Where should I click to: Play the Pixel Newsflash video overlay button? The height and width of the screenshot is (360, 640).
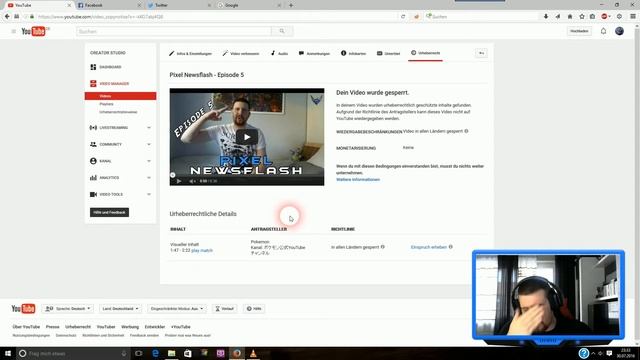pyautogui.click(x=247, y=137)
